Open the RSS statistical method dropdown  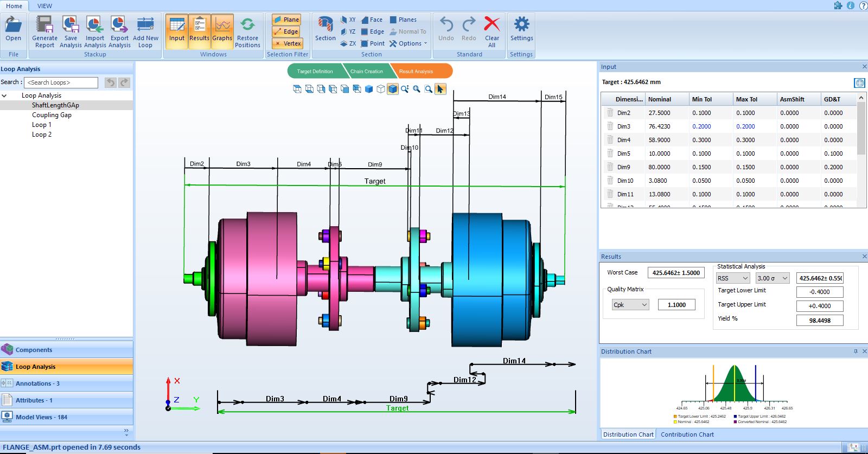[x=732, y=278]
